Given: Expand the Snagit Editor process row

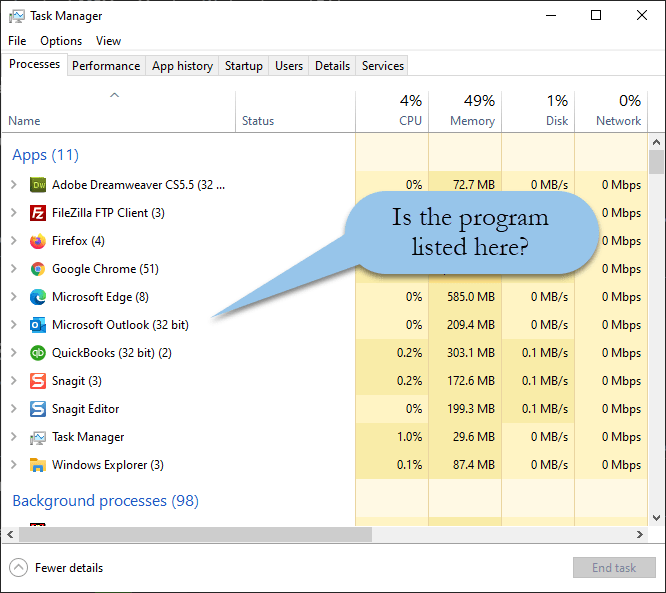Looking at the screenshot, I should click(14, 409).
